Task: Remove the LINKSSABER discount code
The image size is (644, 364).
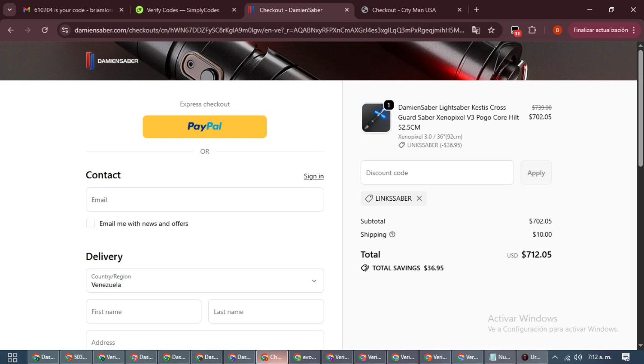Action: pyautogui.click(x=419, y=198)
